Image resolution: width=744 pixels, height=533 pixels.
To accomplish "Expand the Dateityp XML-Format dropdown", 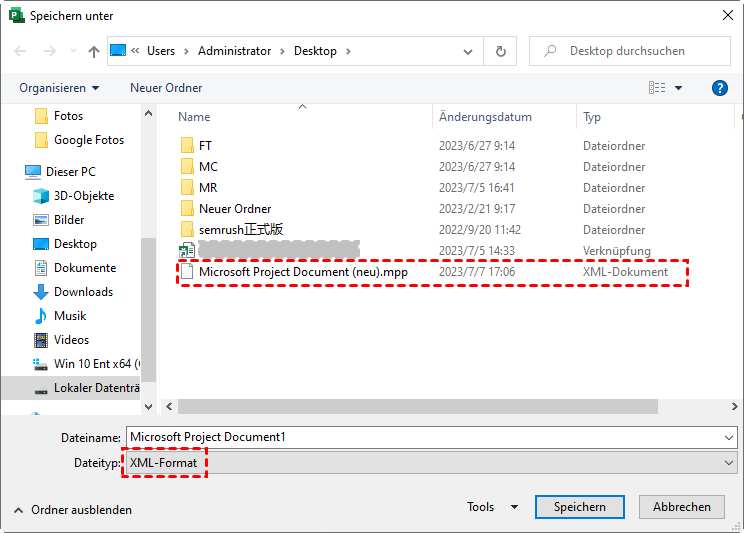I will (x=727, y=463).
